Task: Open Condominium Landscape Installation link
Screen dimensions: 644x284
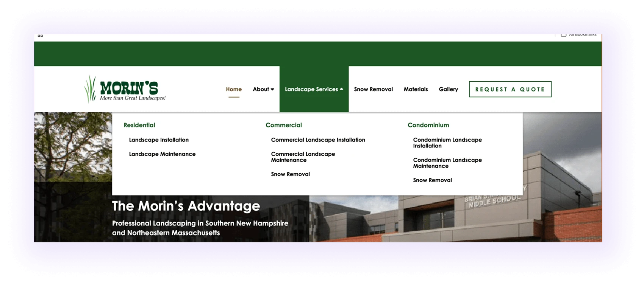Action: 447,143
